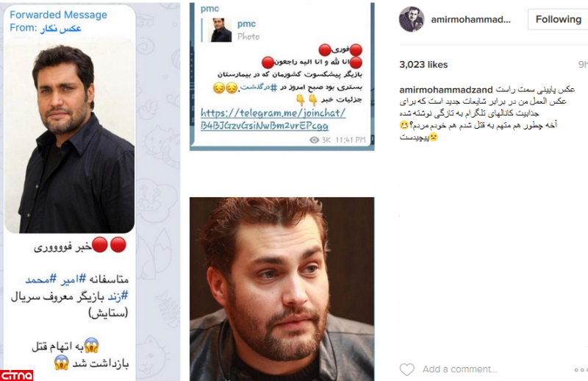Click the 9h post timestamp
Viewport: 588px width, 381px height.
click(x=583, y=65)
